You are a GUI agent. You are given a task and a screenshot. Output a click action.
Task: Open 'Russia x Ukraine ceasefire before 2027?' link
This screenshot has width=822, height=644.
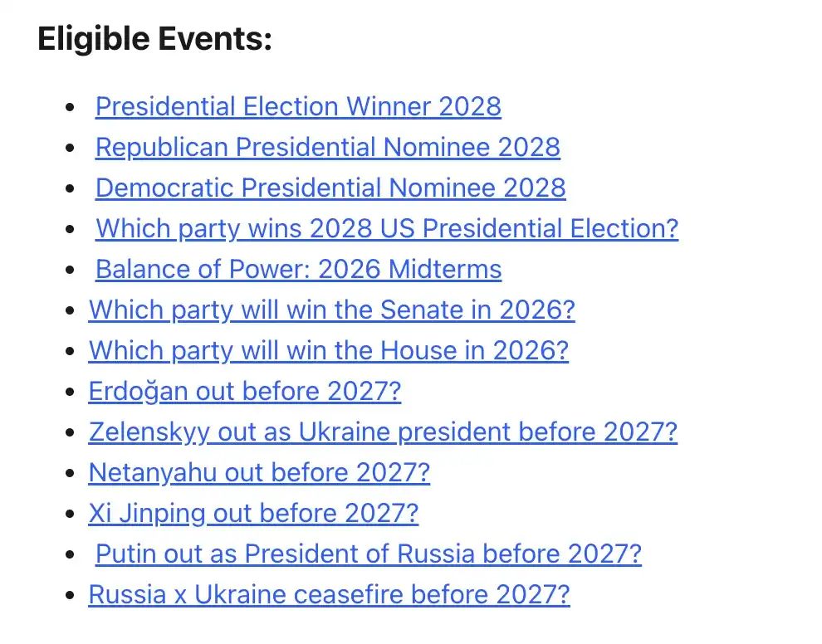coord(329,595)
